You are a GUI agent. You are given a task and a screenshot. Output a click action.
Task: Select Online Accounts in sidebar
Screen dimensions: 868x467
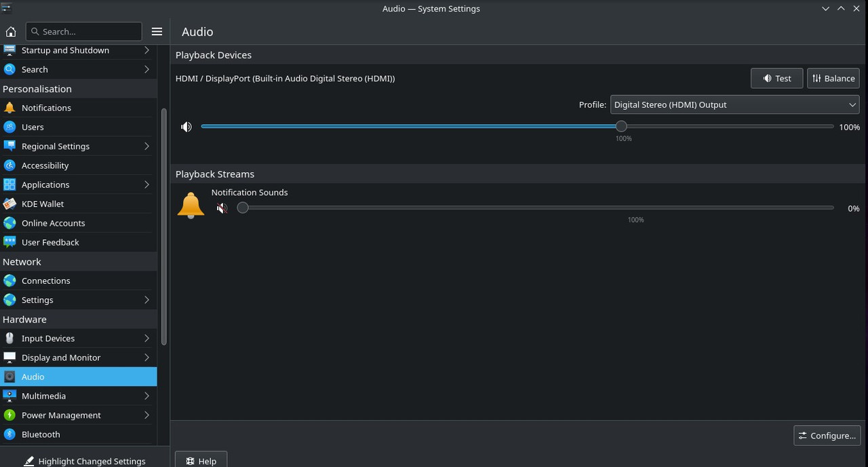tap(79, 223)
